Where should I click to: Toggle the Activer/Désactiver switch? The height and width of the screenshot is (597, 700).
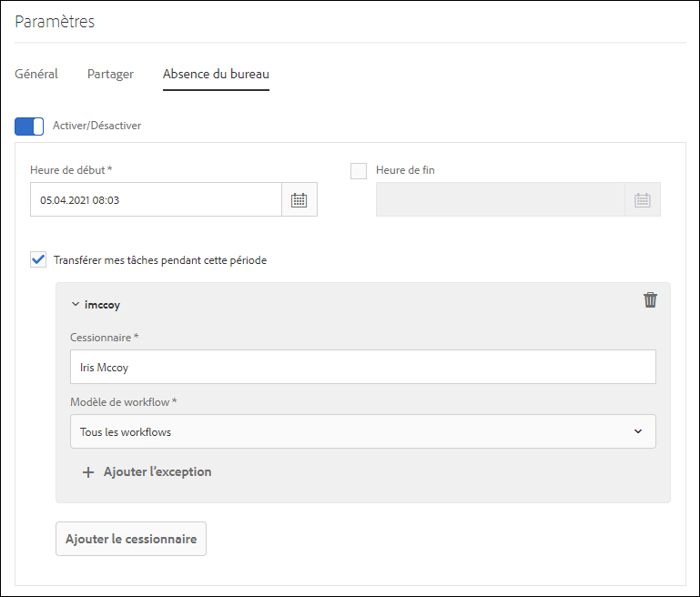tap(29, 126)
